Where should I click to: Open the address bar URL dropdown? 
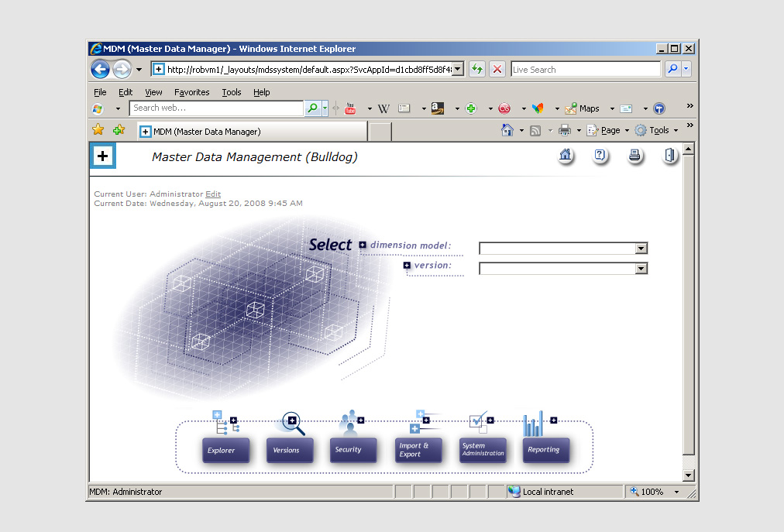tap(458, 69)
